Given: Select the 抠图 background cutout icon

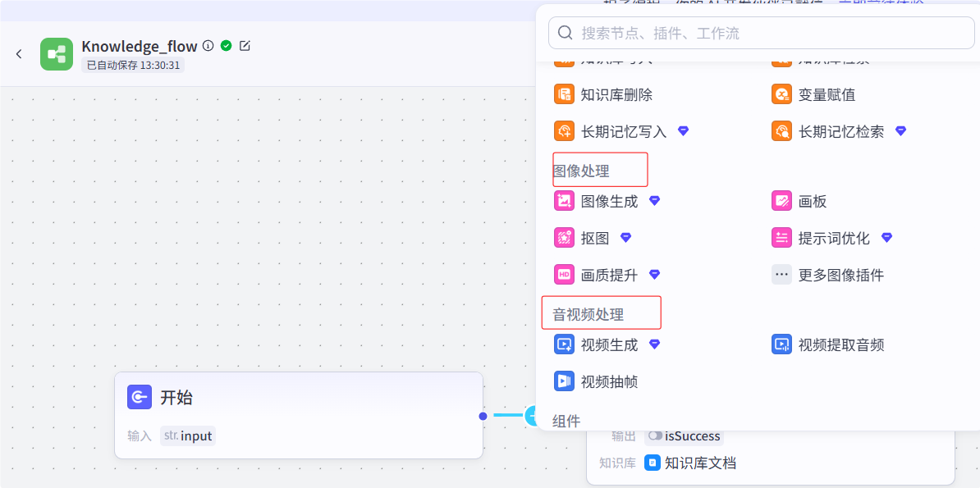Looking at the screenshot, I should click(x=564, y=237).
